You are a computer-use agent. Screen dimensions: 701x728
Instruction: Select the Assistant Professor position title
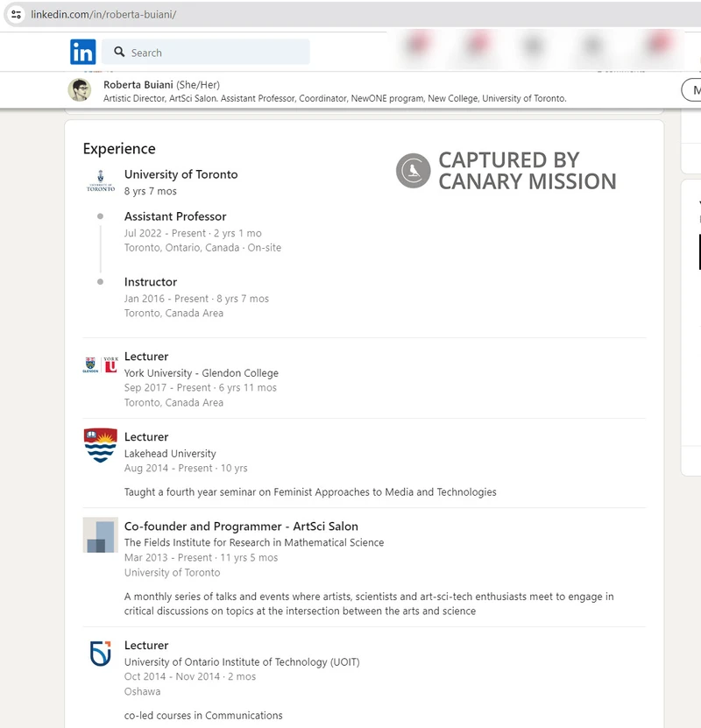pyautogui.click(x=175, y=216)
